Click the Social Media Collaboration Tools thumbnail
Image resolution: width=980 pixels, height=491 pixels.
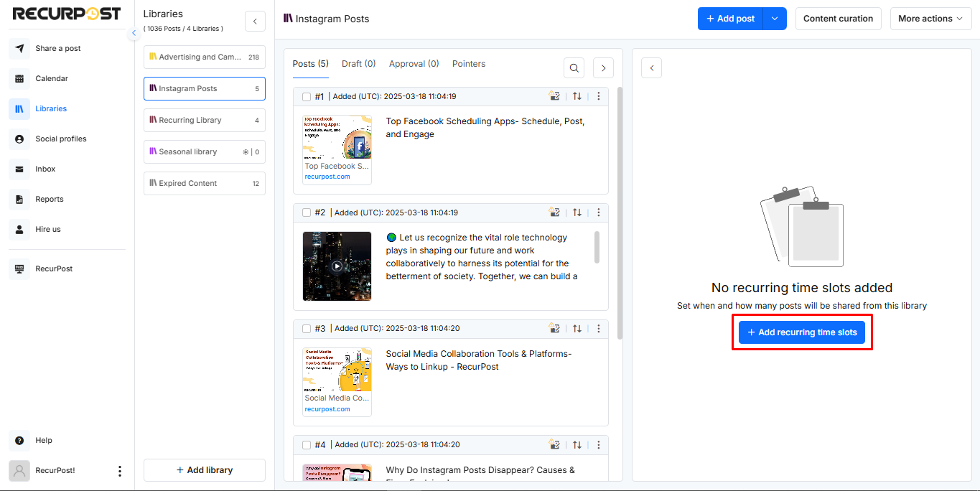[337, 370]
